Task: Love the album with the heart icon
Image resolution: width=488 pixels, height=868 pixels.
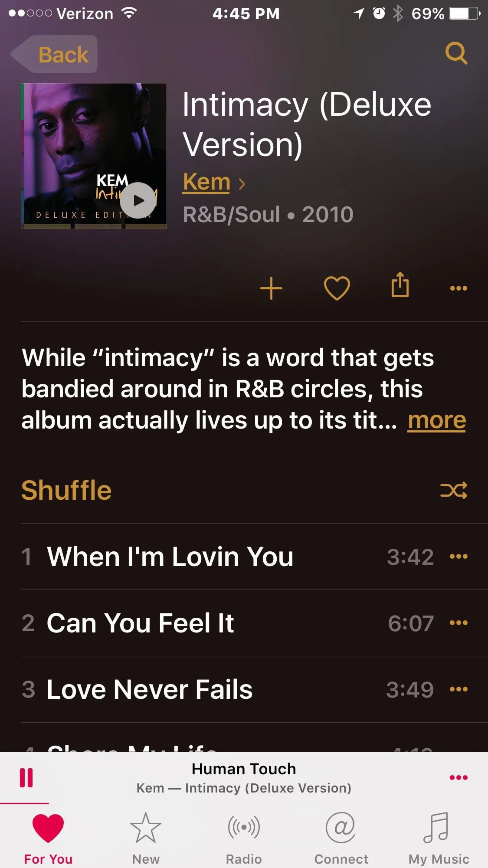Action: pyautogui.click(x=337, y=288)
